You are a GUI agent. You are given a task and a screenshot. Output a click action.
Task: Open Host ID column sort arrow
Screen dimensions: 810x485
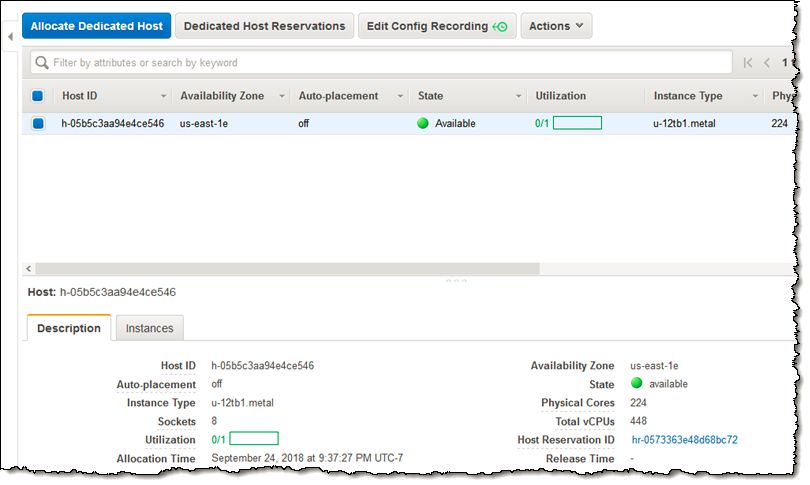(x=164, y=96)
